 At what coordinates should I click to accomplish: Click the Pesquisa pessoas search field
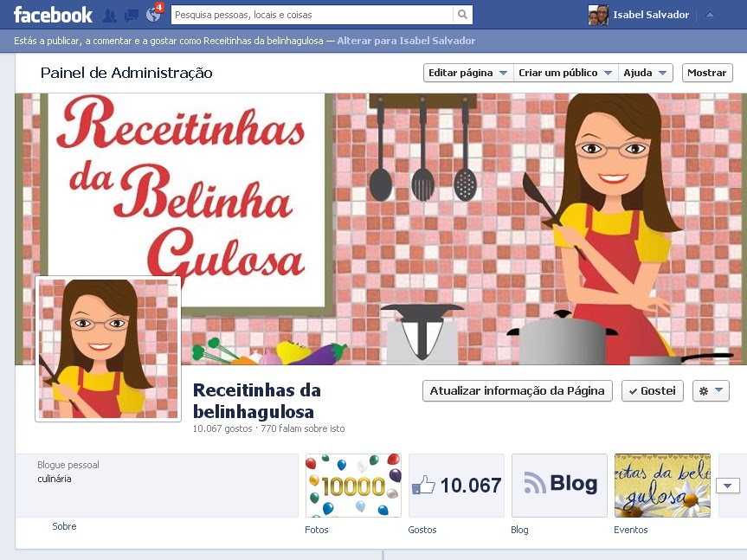pos(312,15)
